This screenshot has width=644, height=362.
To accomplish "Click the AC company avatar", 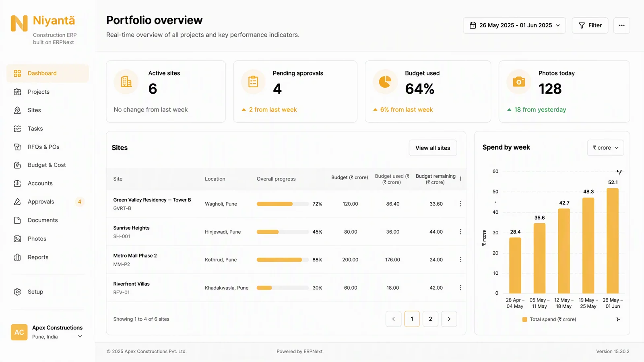I will click(x=19, y=332).
